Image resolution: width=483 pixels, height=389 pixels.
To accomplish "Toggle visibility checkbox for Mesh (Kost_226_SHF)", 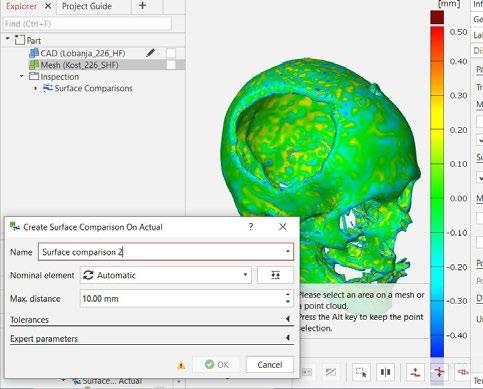I will pyautogui.click(x=171, y=65).
